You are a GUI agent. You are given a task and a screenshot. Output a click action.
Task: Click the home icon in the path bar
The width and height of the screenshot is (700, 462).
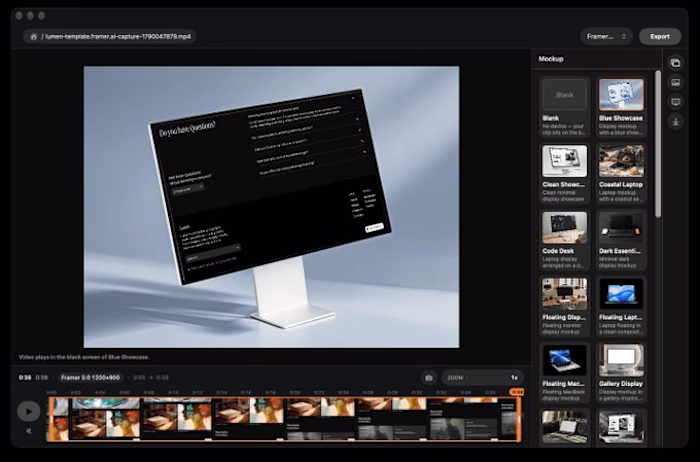(x=33, y=37)
